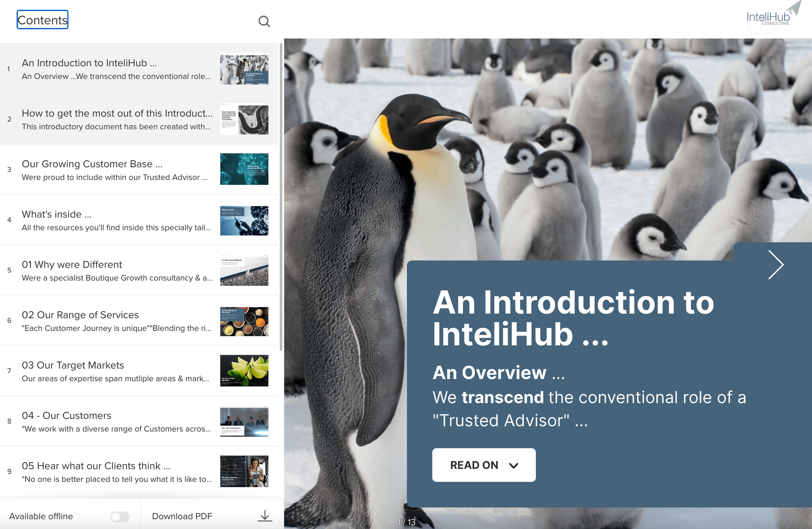Click 'An Overview ...' subtitle text
This screenshot has width=812, height=529.
499,373
